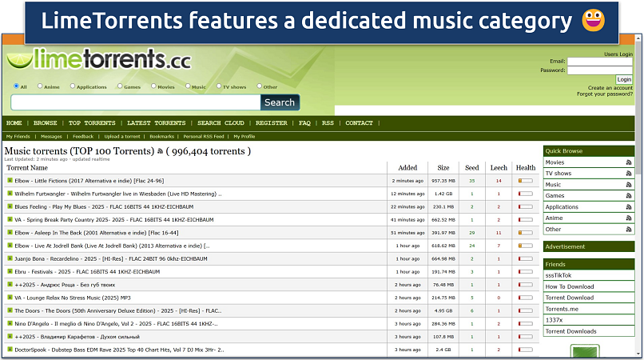644x360 pixels.
Task: Click Other RSS feed icon in Quick Browse
Action: 628,229
